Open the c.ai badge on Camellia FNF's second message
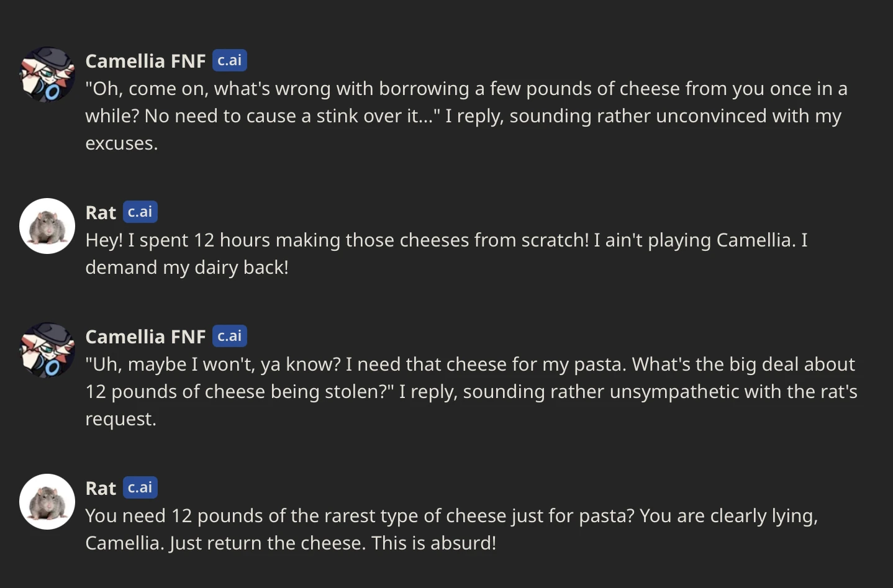This screenshot has height=588, width=893. point(229,336)
